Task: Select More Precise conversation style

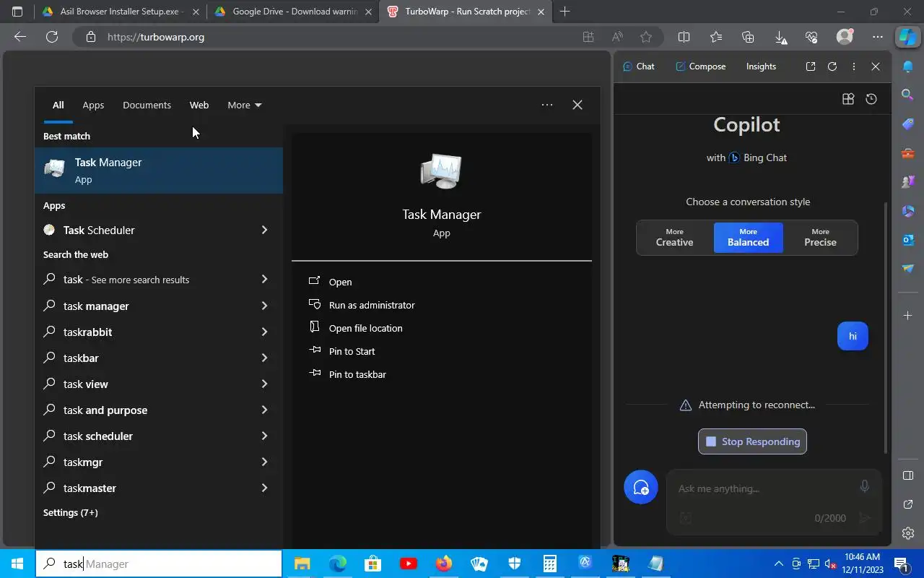Action: (x=820, y=238)
